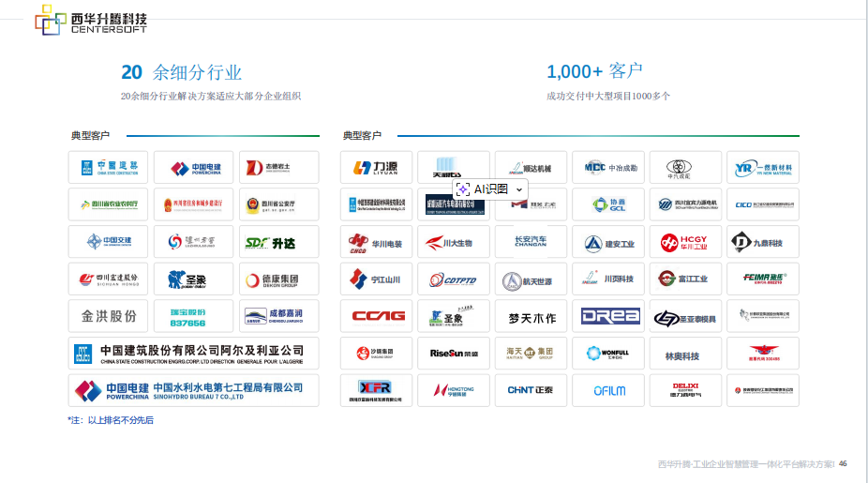The height and width of the screenshot is (483, 868).
Task: Select the MCC 中冶成勤 logo
Action: (608, 168)
